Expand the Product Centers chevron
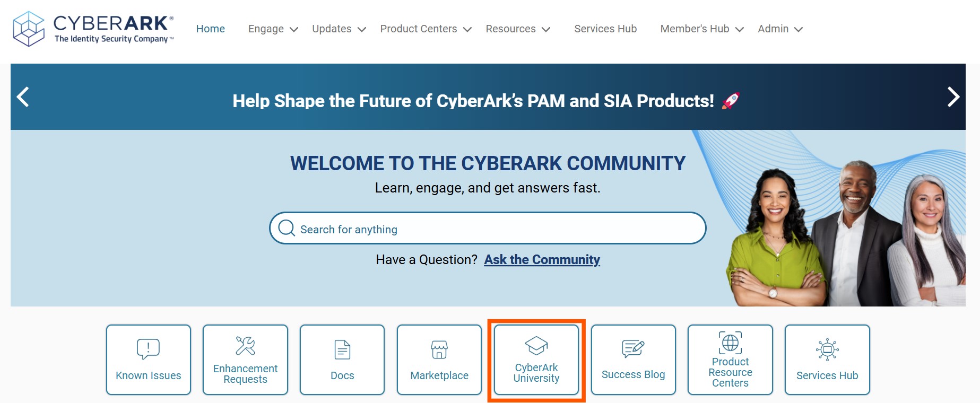 (467, 30)
